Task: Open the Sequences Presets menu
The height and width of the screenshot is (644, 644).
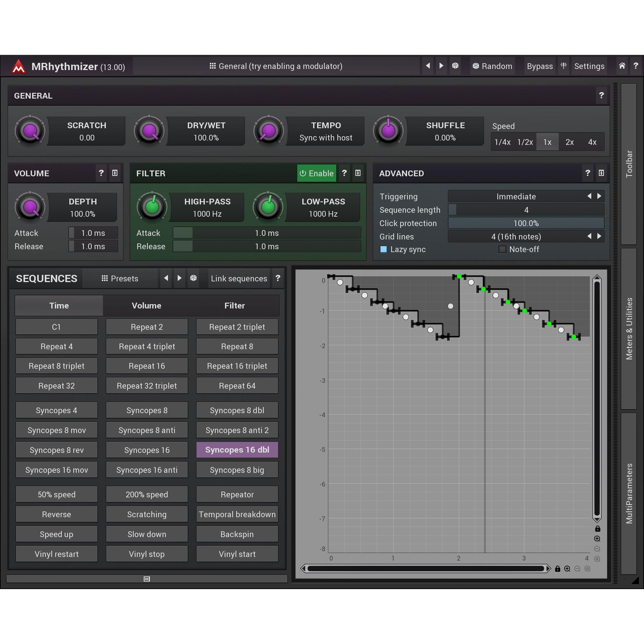Action: [120, 278]
